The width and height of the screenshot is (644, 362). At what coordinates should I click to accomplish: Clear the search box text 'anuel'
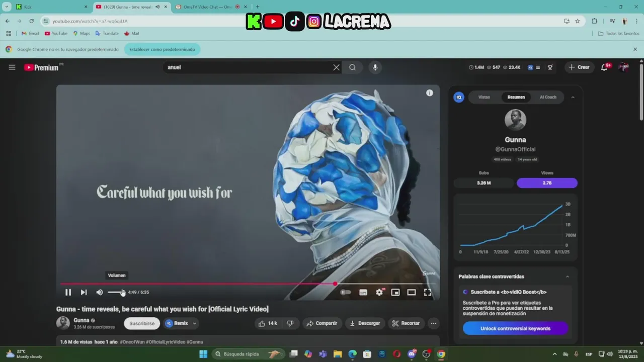coord(336,67)
